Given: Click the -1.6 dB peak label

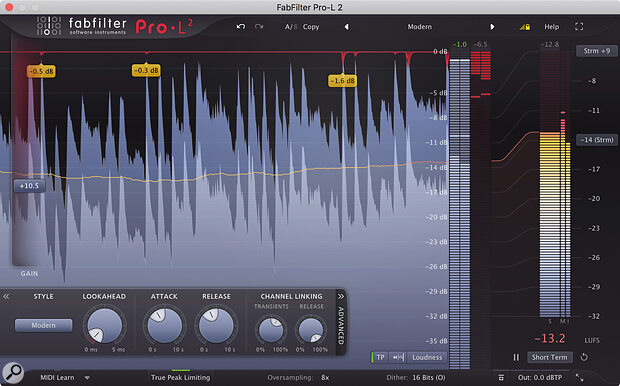Looking at the screenshot, I should pyautogui.click(x=342, y=81).
